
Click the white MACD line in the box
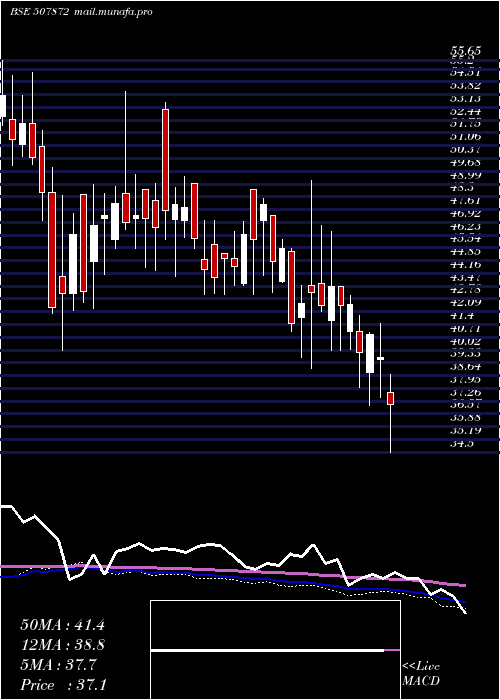tap(267, 650)
